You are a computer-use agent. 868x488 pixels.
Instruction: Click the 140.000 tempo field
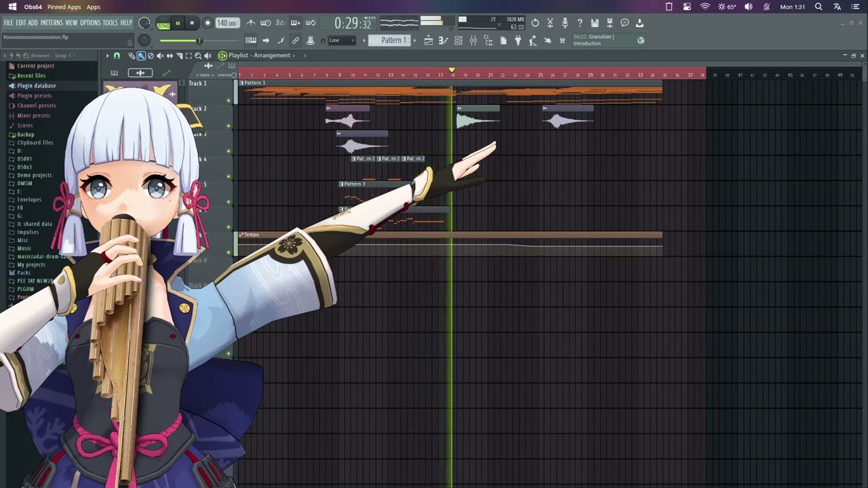click(x=226, y=23)
